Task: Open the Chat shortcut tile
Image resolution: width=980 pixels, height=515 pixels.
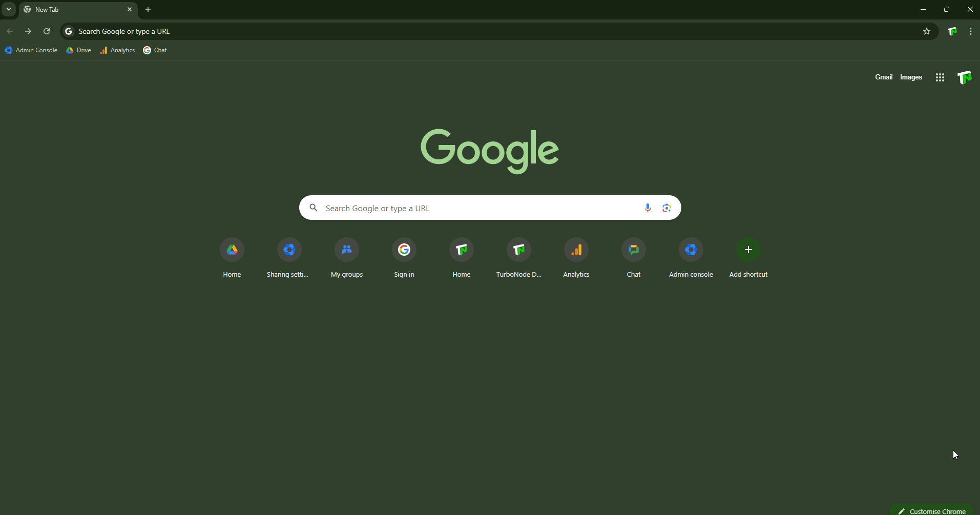Action: (634, 258)
